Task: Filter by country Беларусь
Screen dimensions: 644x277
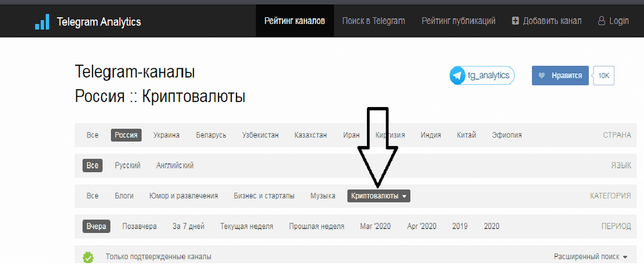Action: coord(211,135)
